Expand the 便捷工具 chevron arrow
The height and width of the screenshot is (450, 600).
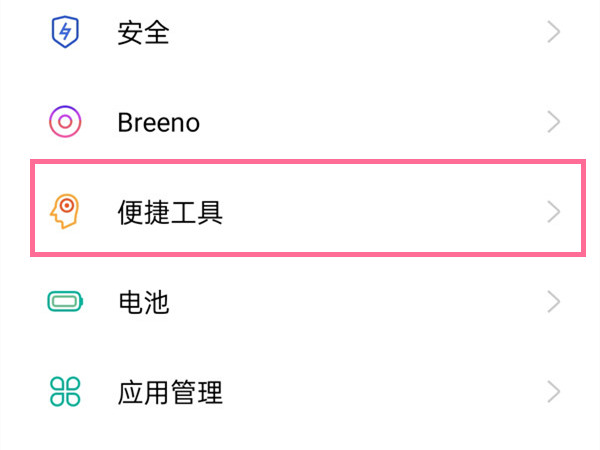pyautogui.click(x=553, y=211)
